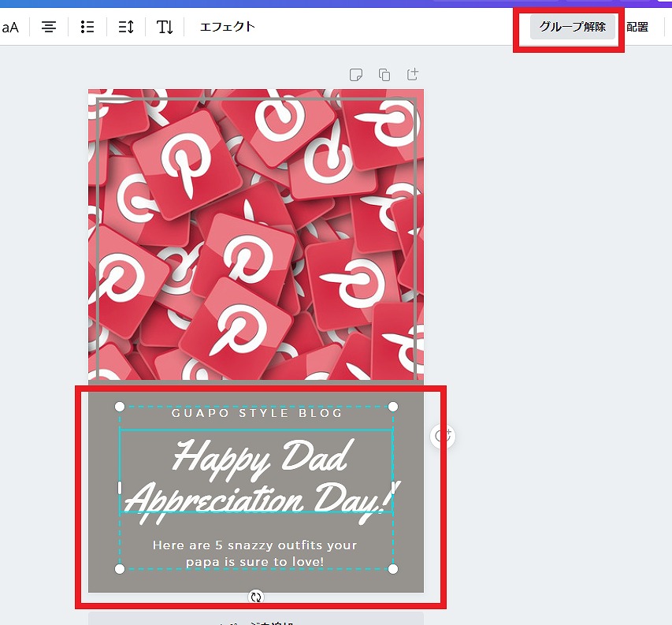Click the bottom-left group resize handle
Viewport: 672px width, 625px height.
pos(120,569)
